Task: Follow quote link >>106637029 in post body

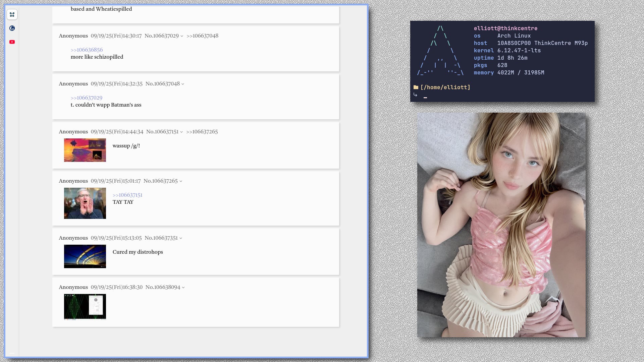Action: tap(86, 98)
